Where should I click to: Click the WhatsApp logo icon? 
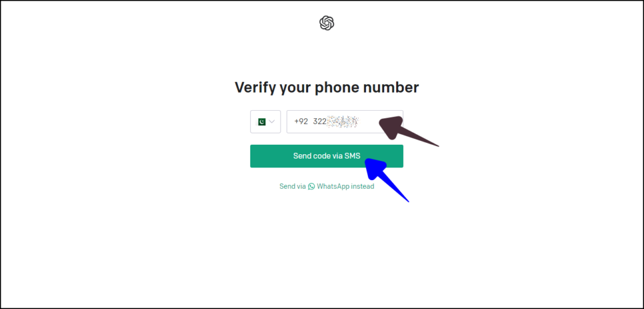tap(311, 186)
